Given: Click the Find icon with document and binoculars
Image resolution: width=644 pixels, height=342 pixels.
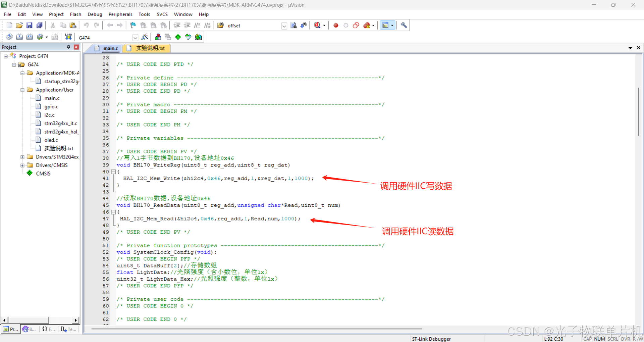Looking at the screenshot, I should tap(293, 25).
